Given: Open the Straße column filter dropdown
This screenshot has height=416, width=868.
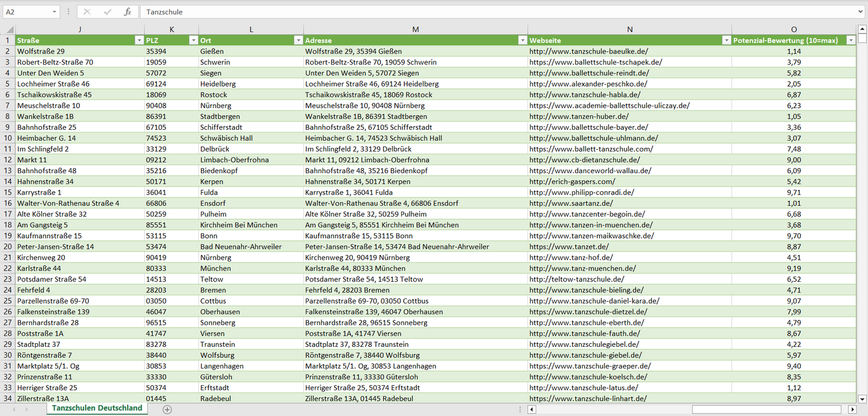Looking at the screenshot, I should (x=139, y=40).
